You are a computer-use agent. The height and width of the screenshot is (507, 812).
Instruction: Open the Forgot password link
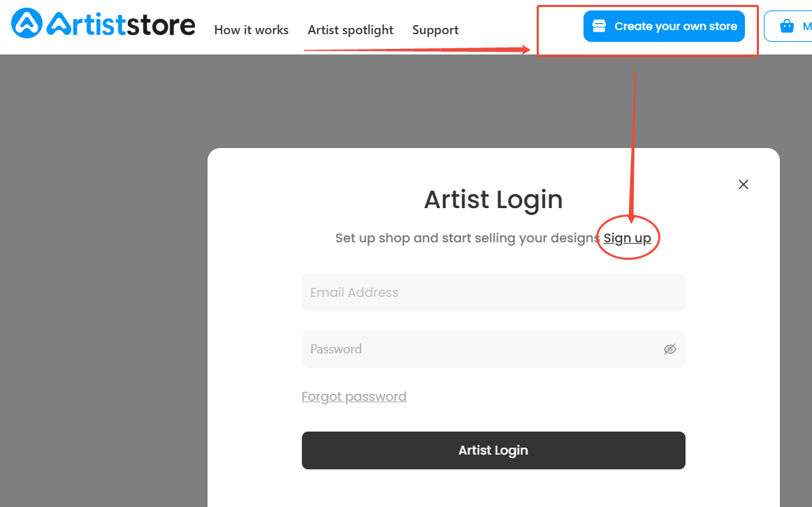(x=354, y=397)
